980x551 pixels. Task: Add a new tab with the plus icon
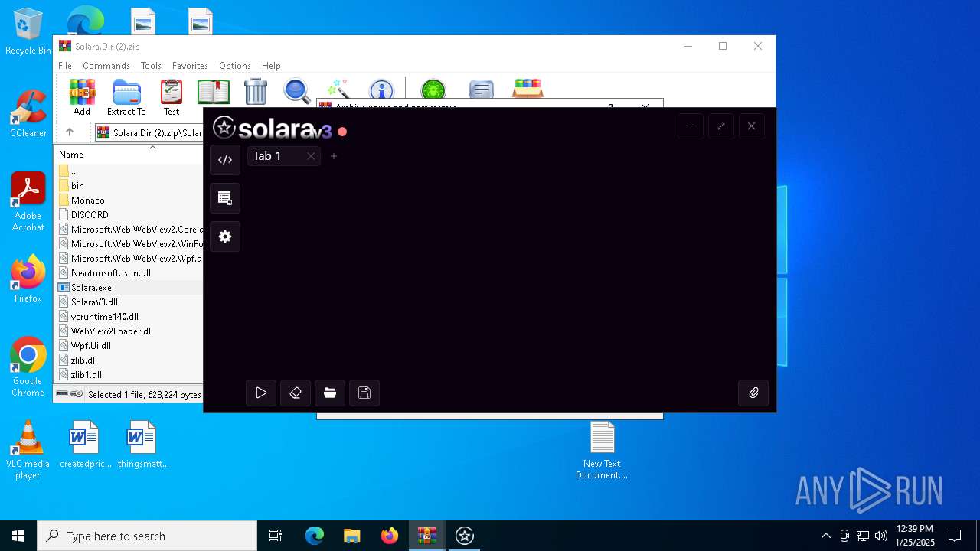coord(334,156)
